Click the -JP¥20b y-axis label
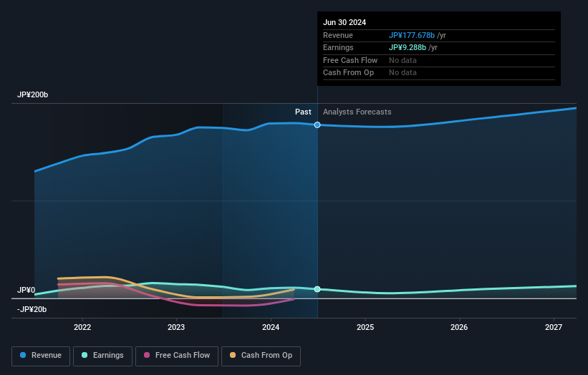Screen dimensions: 588x375 [32, 309]
